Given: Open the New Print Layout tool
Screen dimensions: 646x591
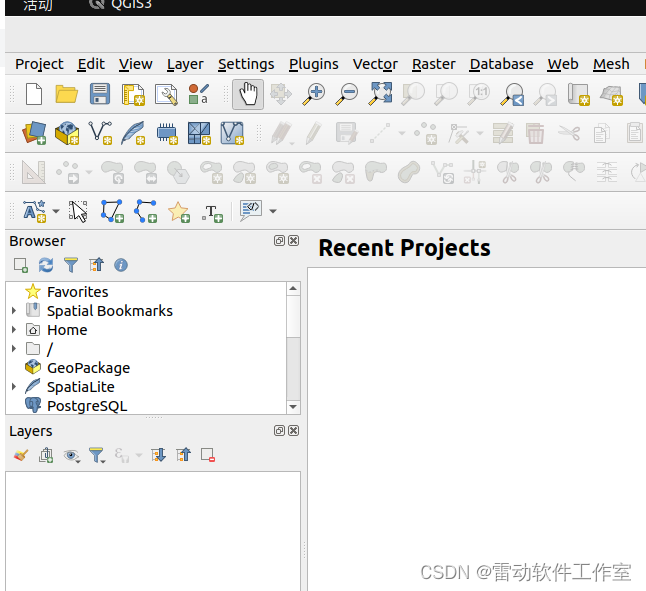Looking at the screenshot, I should click(133, 94).
